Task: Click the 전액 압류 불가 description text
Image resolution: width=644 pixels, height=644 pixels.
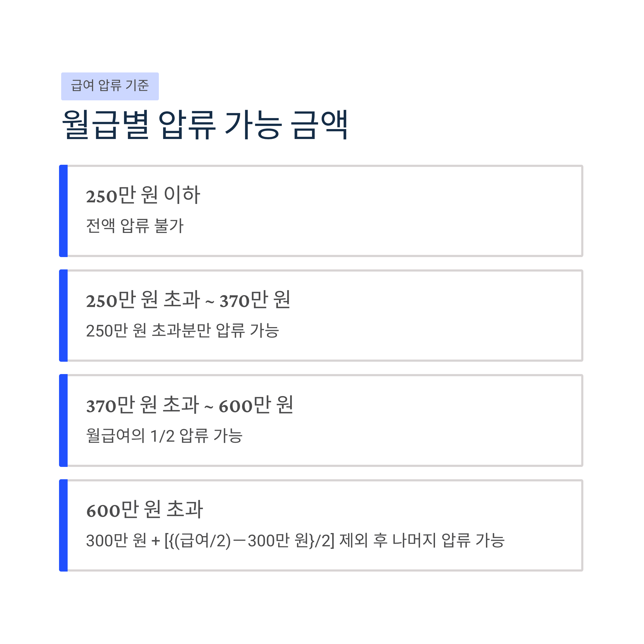Action: [x=135, y=226]
